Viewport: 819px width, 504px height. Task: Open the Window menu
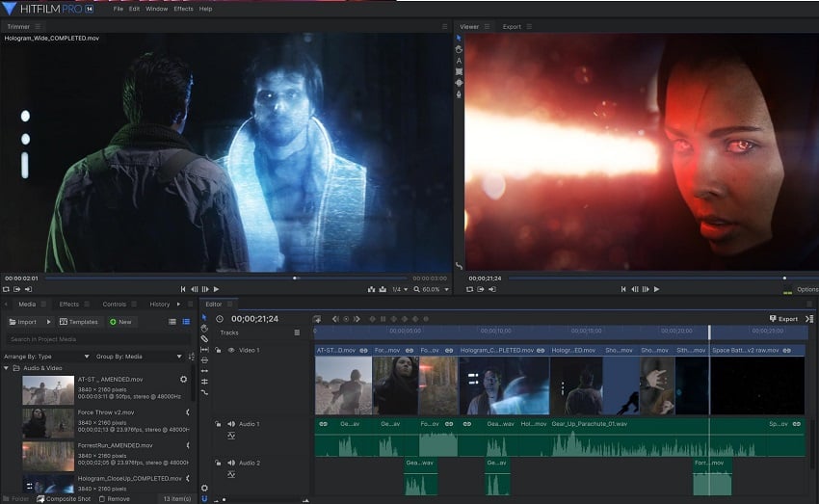[157, 9]
